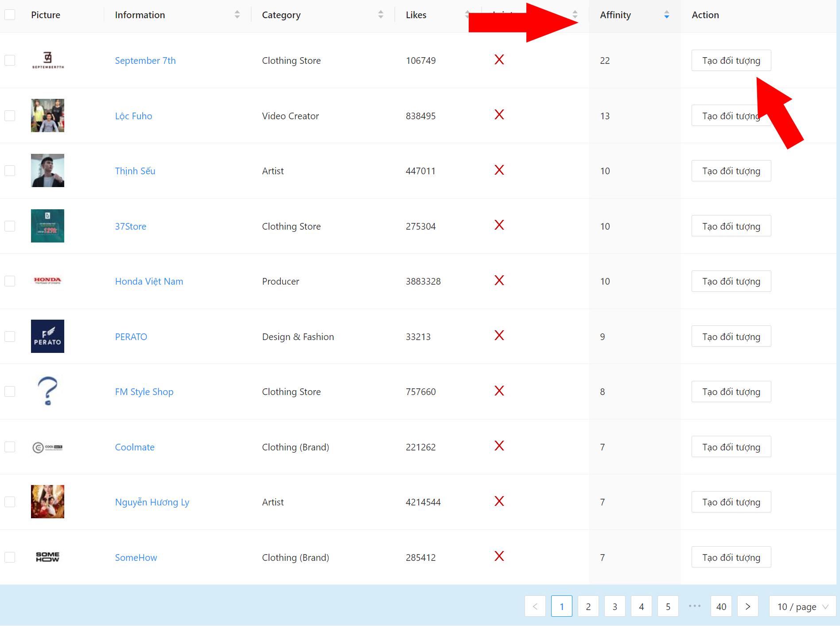Open the September 7th logo picture
This screenshot has width=840, height=626.
coord(47,60)
